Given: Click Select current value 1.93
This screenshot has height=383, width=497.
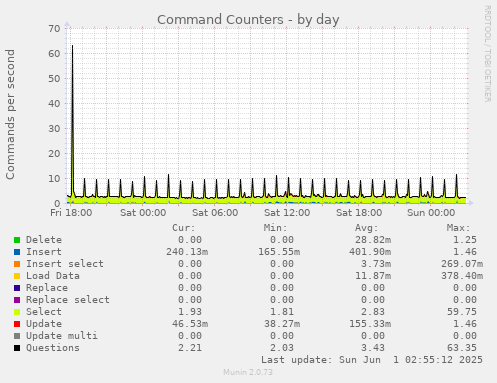Looking at the screenshot, I should pyautogui.click(x=190, y=312).
